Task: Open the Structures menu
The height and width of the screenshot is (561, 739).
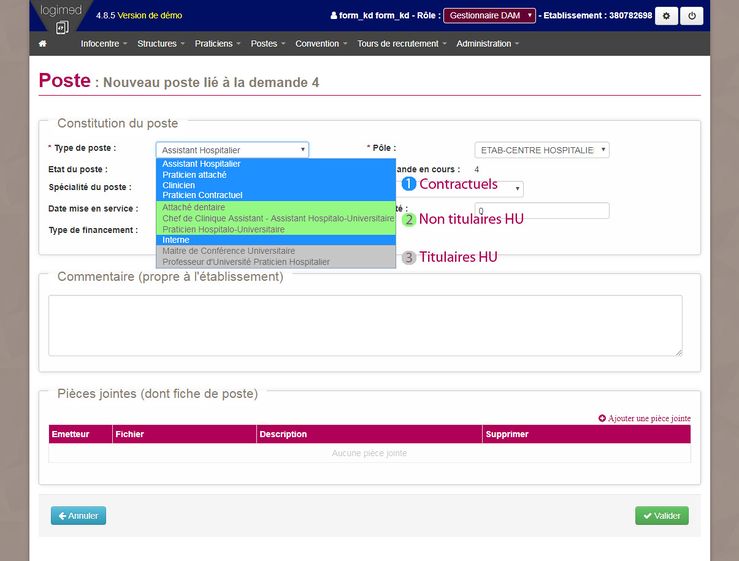Action: 161,43
